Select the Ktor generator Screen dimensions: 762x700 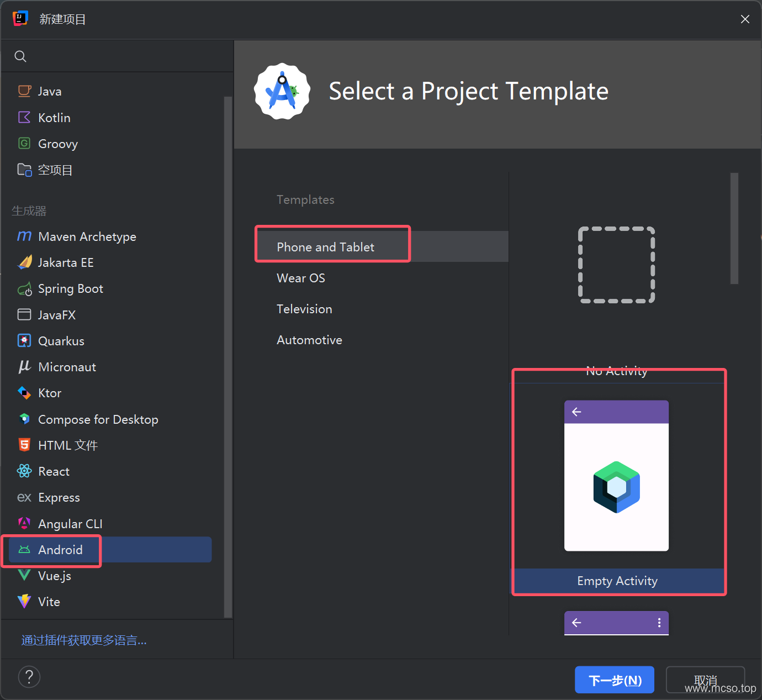point(110,393)
